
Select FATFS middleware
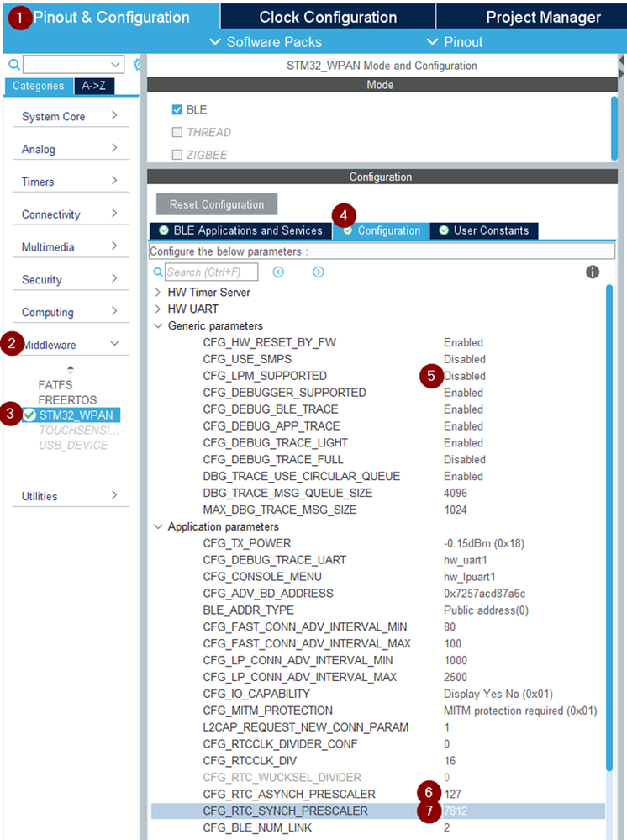55,385
